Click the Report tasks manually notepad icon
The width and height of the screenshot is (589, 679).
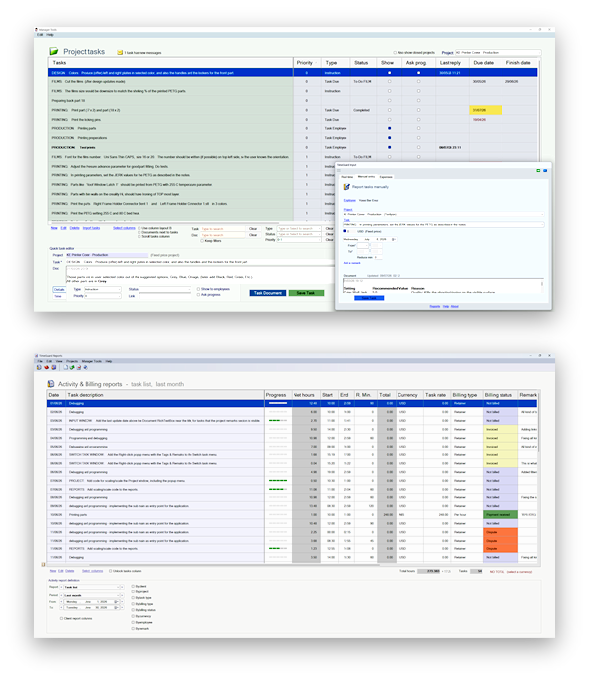(x=346, y=187)
